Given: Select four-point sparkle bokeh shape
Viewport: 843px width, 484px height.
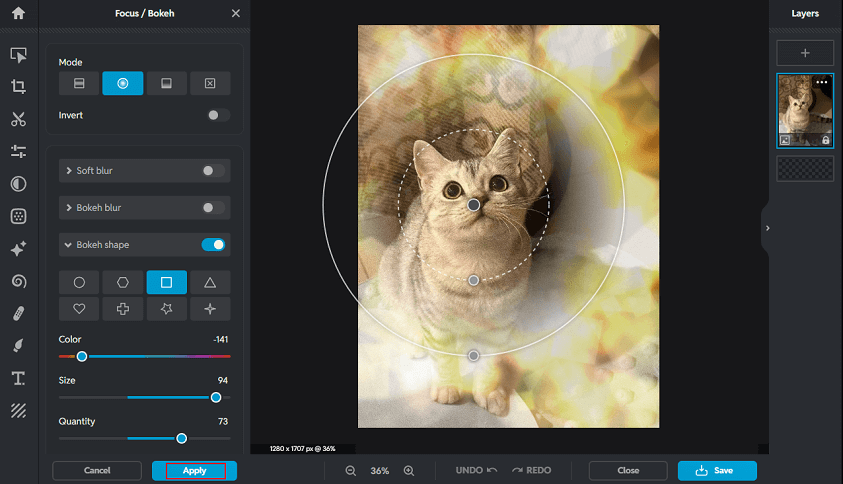Looking at the screenshot, I should pyautogui.click(x=210, y=309).
